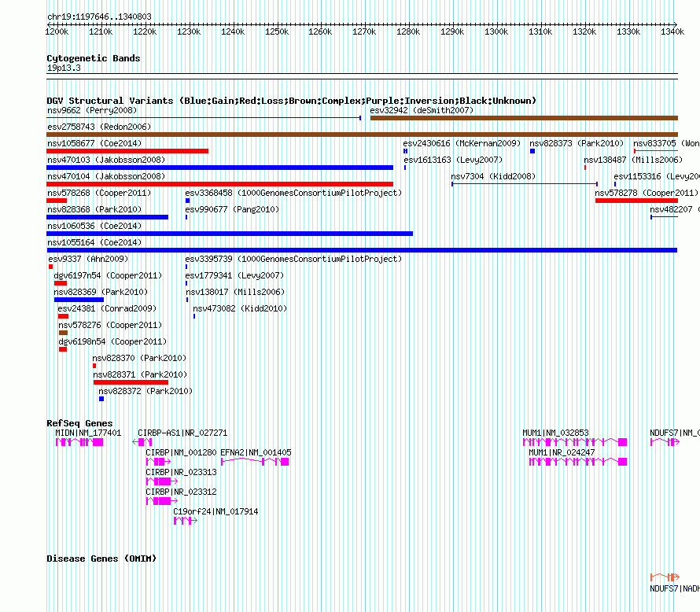Screen dimensions: 700x612
Task: Select the 19p13.3 cytogenetic band label
Action: pyautogui.click(x=64, y=68)
